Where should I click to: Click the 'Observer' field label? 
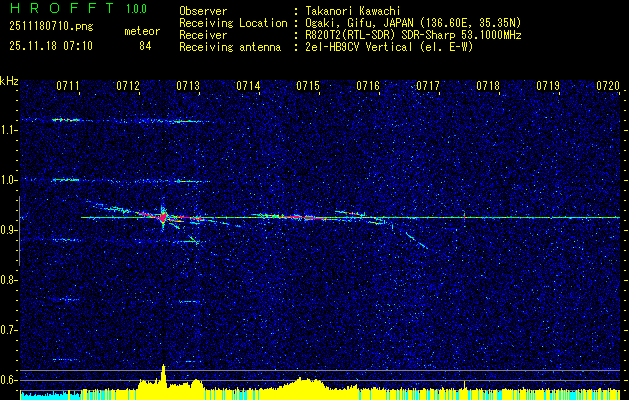click(203, 11)
